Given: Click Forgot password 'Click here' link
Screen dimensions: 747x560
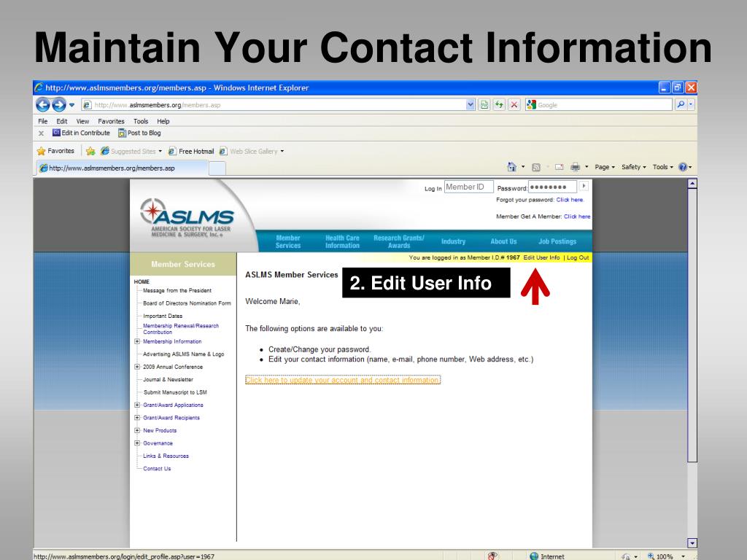Looking at the screenshot, I should click(x=569, y=200).
